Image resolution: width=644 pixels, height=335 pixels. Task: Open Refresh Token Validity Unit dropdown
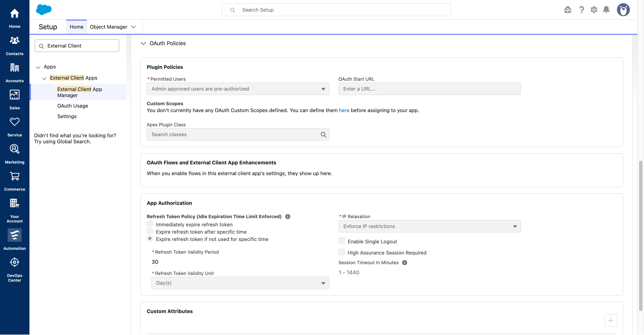tap(240, 283)
